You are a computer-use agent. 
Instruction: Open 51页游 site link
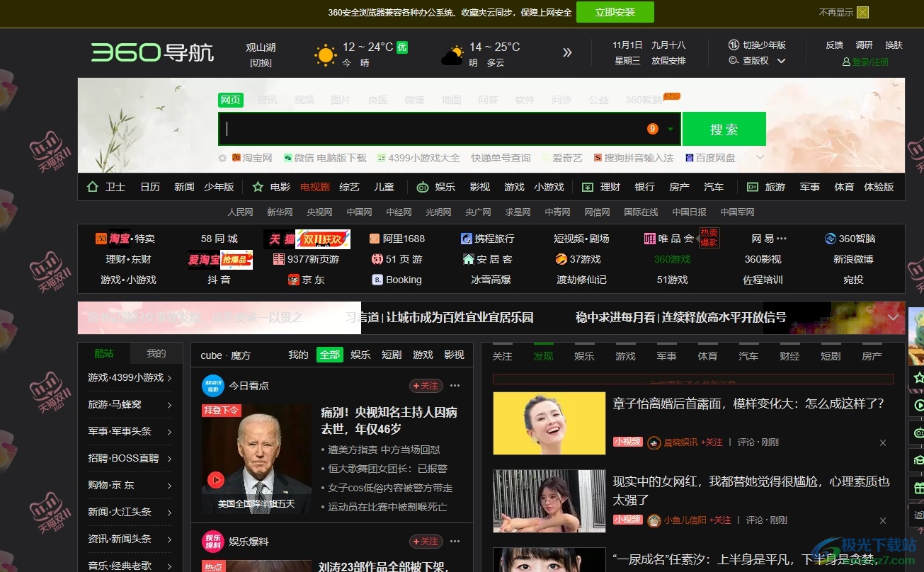397,259
